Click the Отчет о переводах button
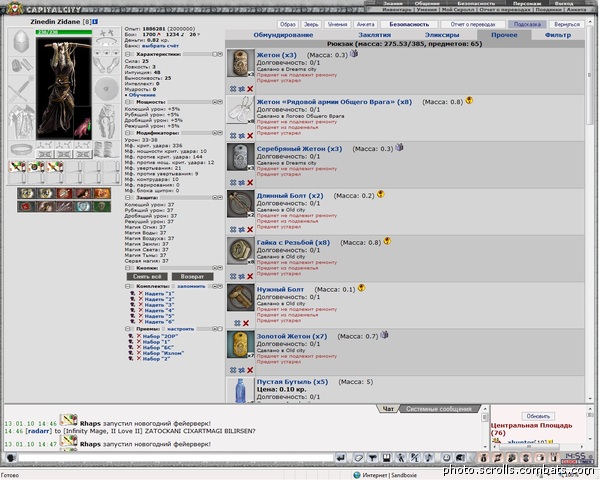Viewport: 600px width, 480px height. 473,24
